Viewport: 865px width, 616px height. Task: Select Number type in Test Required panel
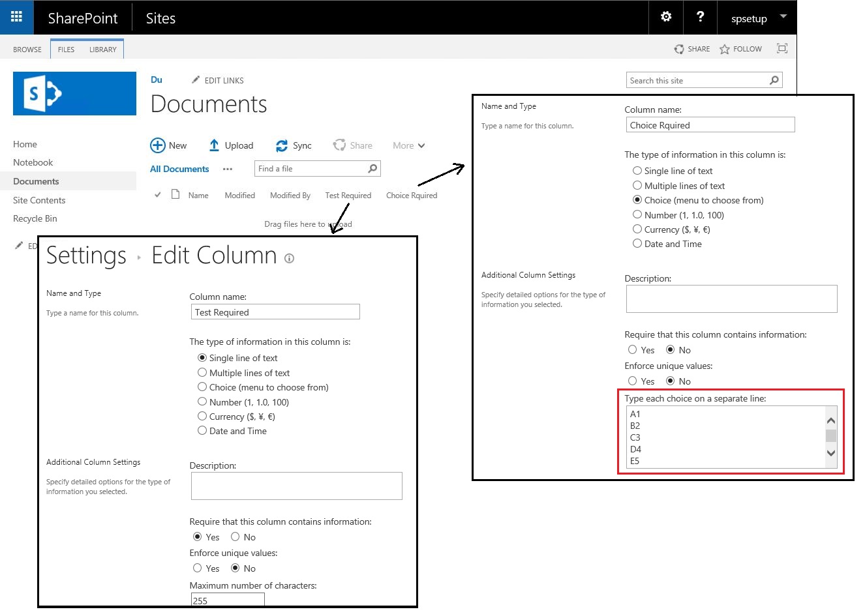202,402
